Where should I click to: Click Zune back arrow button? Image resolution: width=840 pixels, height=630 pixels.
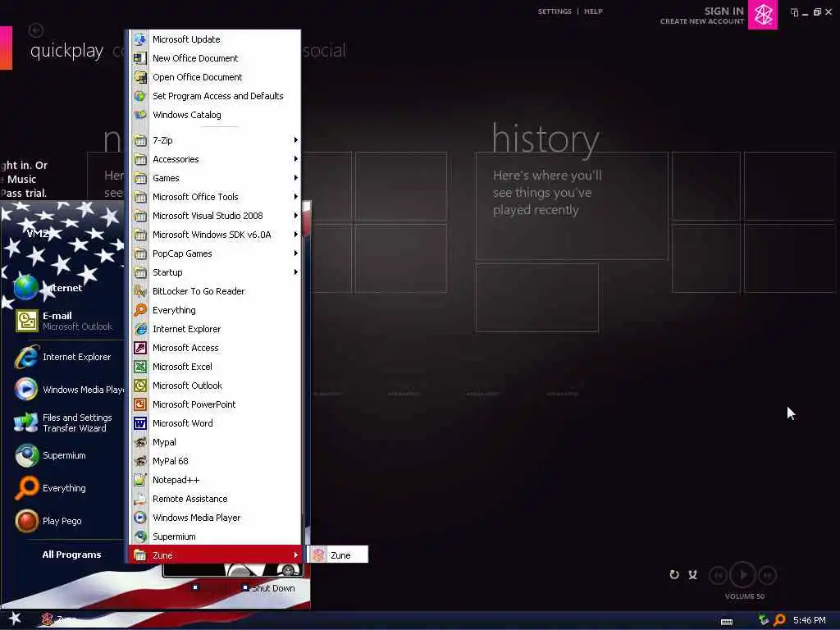click(36, 30)
